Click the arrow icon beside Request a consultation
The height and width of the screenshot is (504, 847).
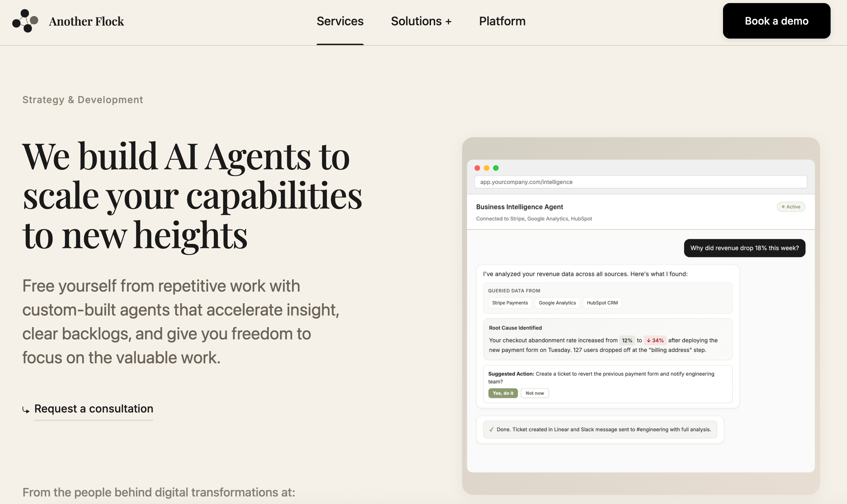(x=26, y=410)
